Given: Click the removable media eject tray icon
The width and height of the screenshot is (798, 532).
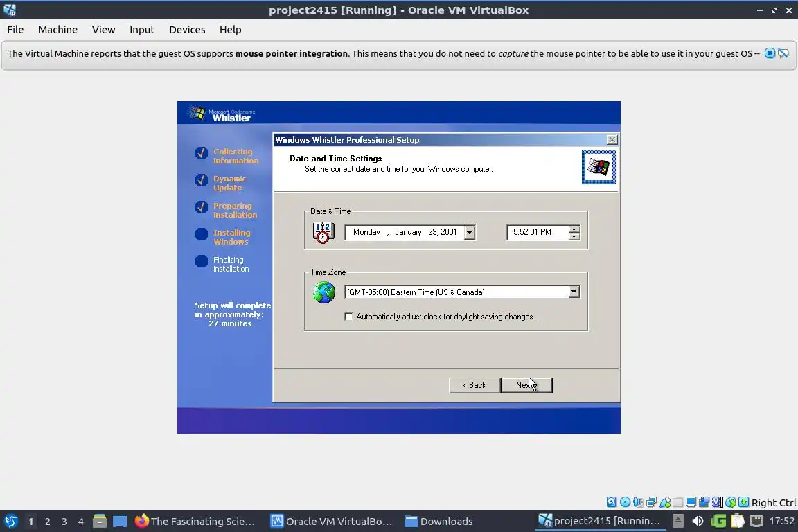Looking at the screenshot, I should click(x=678, y=522).
